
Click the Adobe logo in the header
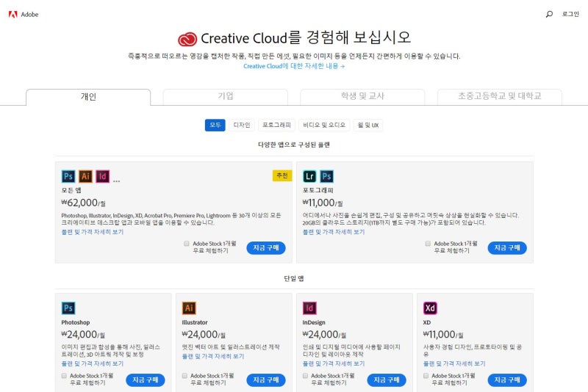(24, 14)
